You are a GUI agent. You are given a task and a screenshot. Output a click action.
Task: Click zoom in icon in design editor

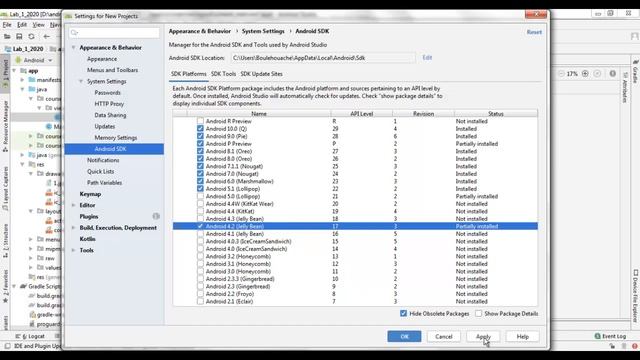[x=585, y=73]
